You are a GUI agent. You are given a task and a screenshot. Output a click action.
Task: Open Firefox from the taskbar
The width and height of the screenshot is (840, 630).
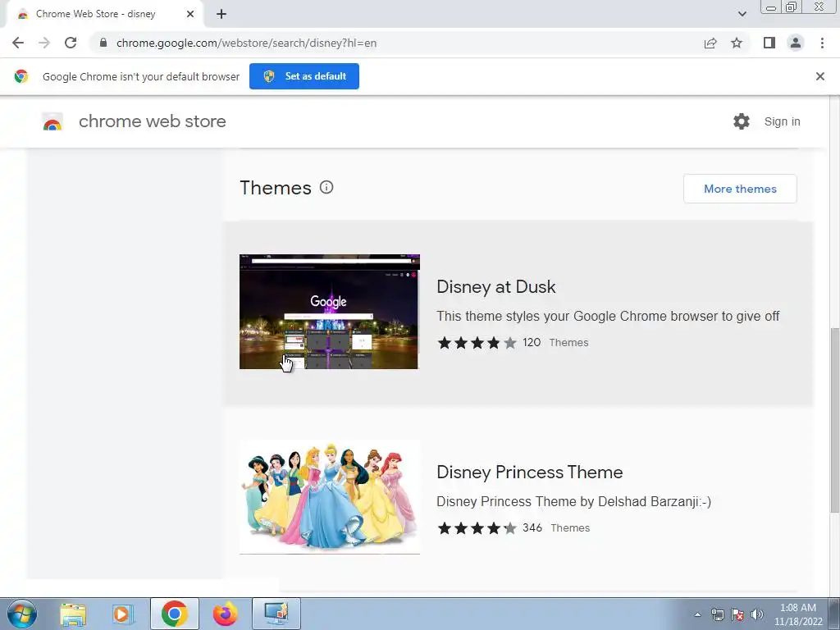(225, 614)
